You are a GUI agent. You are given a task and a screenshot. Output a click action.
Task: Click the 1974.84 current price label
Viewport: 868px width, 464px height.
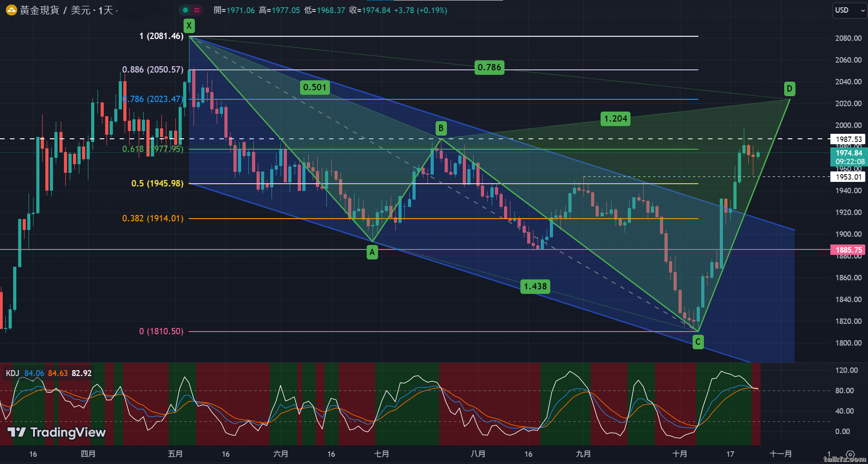click(849, 153)
